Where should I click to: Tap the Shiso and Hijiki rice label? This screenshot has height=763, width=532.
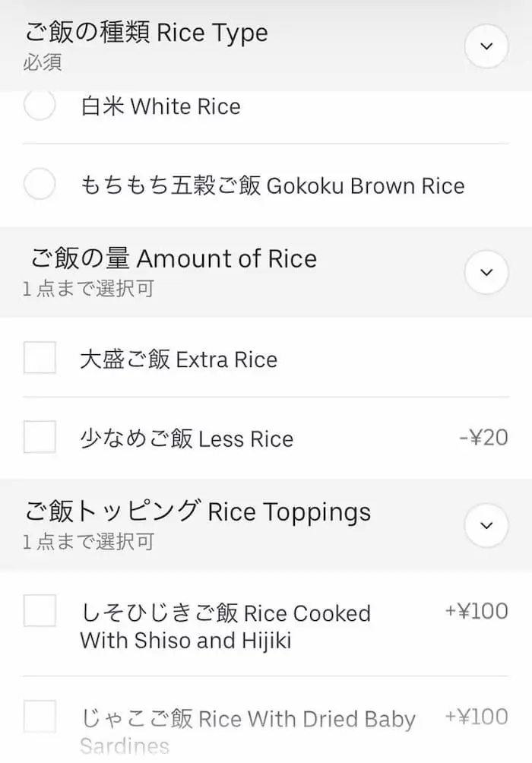click(225, 626)
